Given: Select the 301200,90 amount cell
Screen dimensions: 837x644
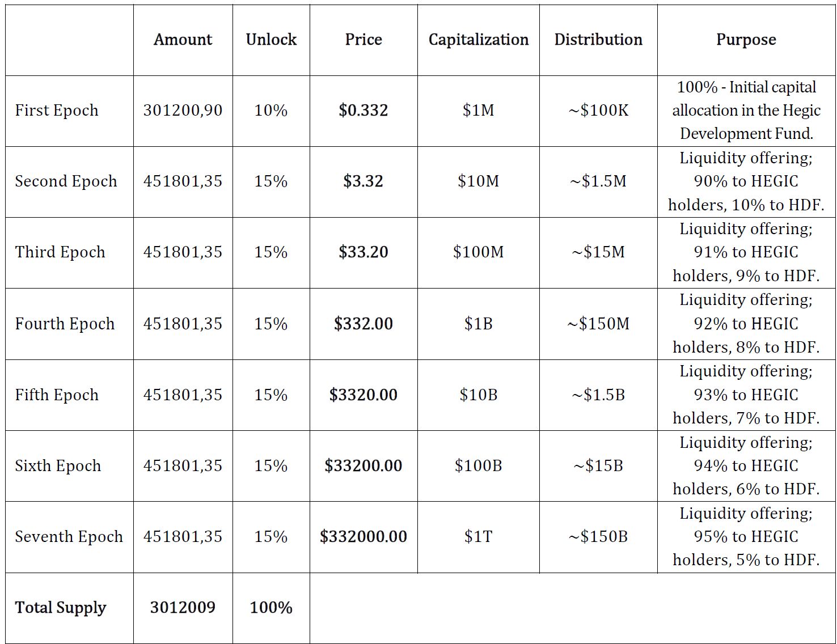Looking at the screenshot, I should 183,111.
